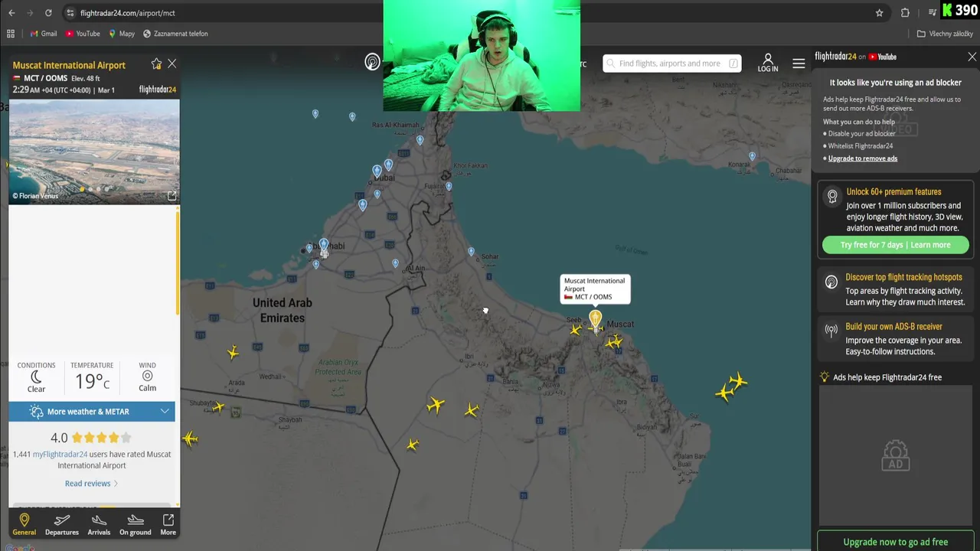This screenshot has height=551, width=980.
Task: Open the myFlightradar24 link
Action: point(60,455)
